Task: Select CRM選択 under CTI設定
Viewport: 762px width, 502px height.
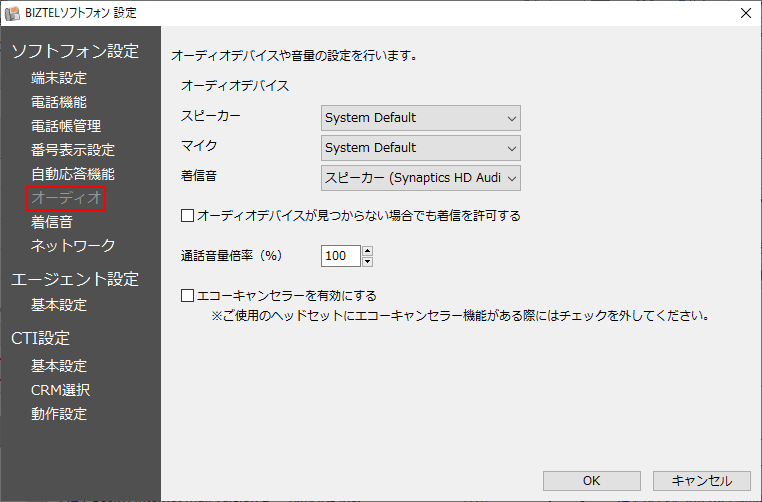Action: (x=60, y=390)
